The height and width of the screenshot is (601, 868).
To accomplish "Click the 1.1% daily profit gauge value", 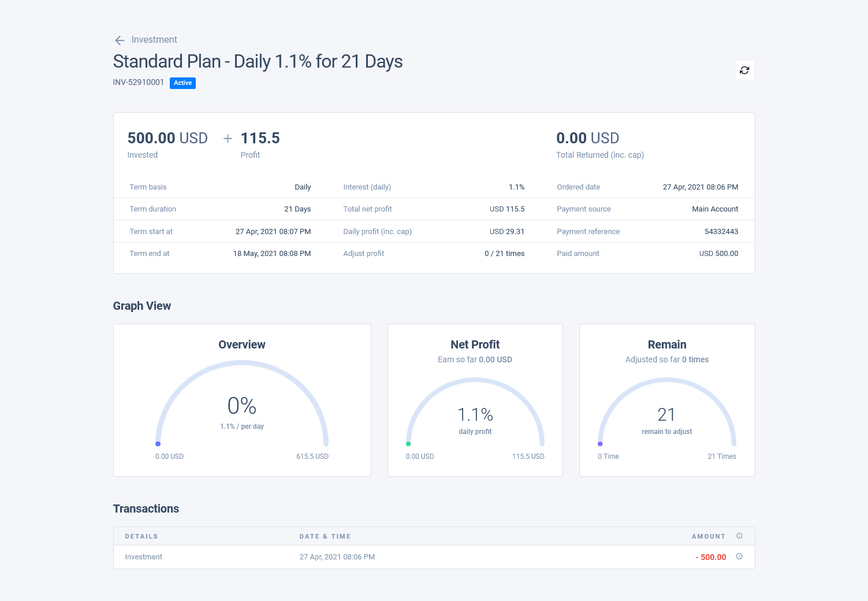I will (475, 414).
